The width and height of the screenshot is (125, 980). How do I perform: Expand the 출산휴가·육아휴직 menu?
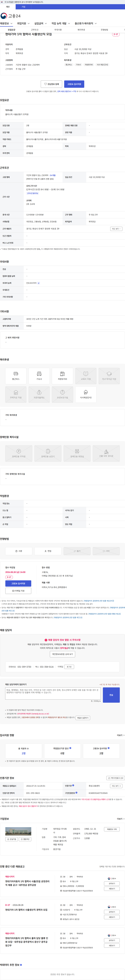[86, 24]
